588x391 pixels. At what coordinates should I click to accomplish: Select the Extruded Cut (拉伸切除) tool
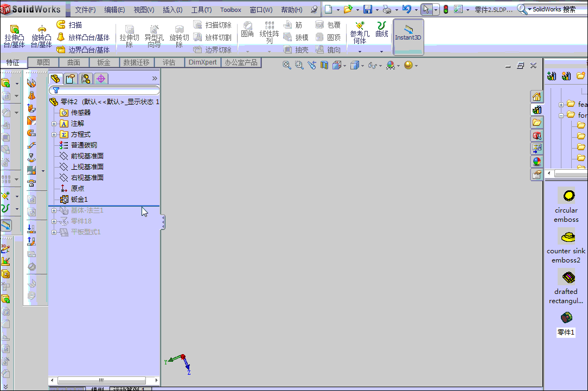pos(130,36)
